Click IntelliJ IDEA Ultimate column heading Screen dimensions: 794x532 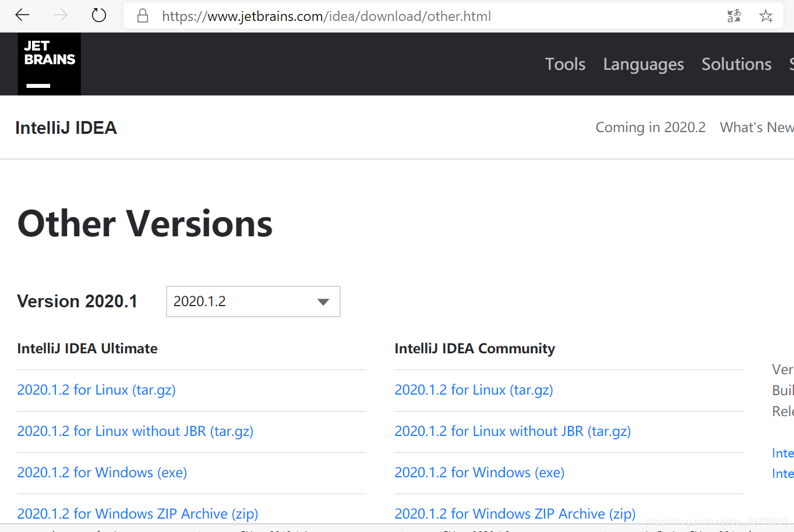coord(87,349)
